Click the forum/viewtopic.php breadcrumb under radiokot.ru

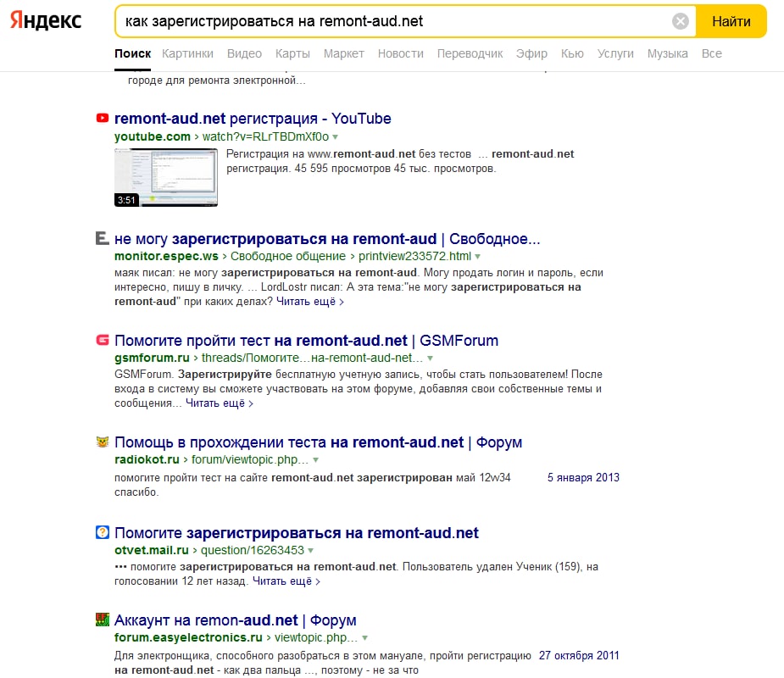tap(250, 459)
